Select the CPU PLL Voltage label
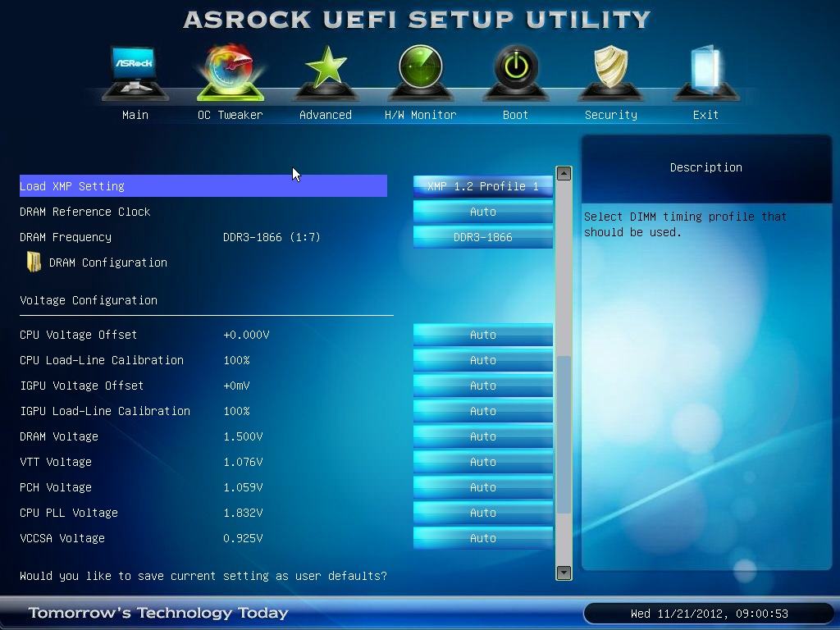The image size is (840, 630). tap(69, 513)
